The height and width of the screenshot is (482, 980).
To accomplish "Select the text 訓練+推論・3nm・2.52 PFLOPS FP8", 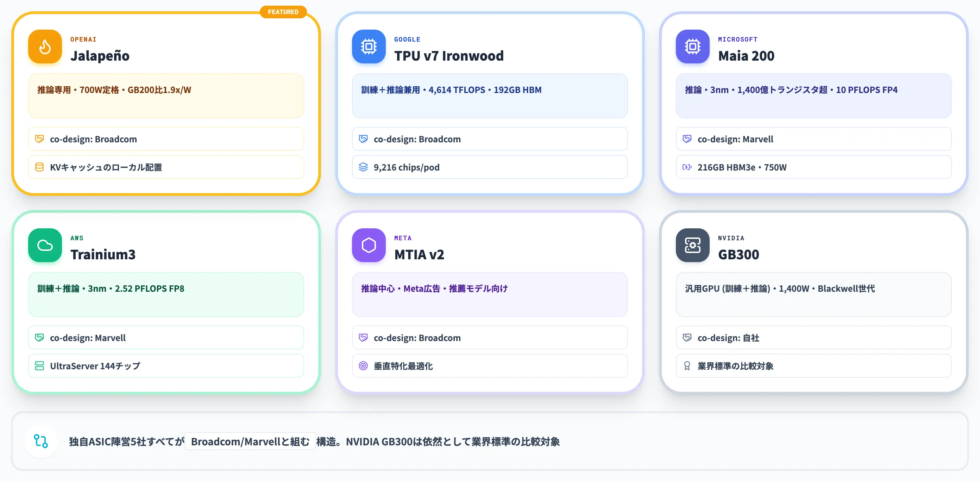I will coord(111,289).
